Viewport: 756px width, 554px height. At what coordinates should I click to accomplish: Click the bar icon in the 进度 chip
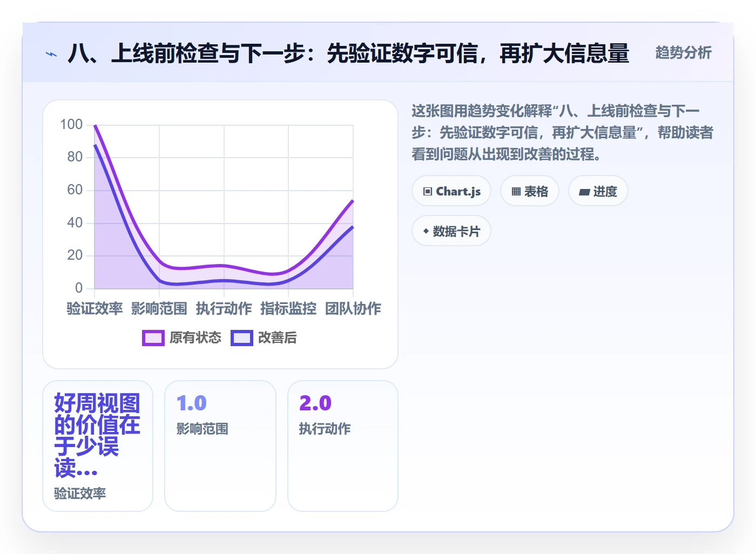(x=584, y=192)
